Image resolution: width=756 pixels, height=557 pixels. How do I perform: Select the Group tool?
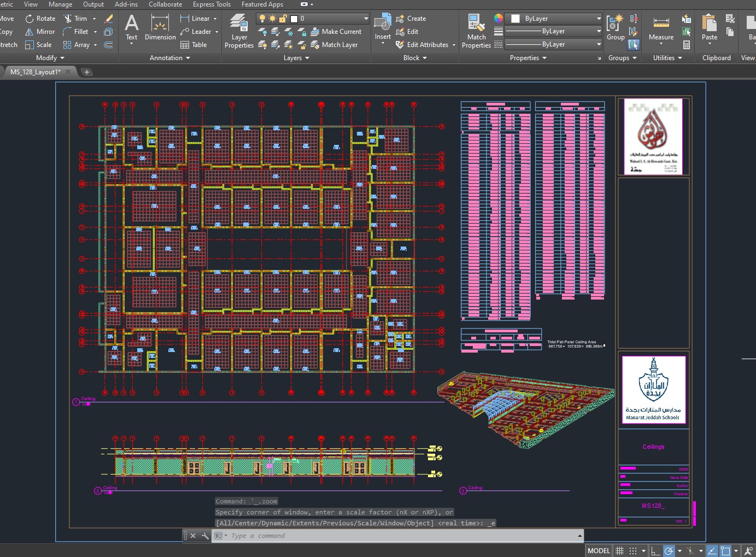(x=616, y=28)
